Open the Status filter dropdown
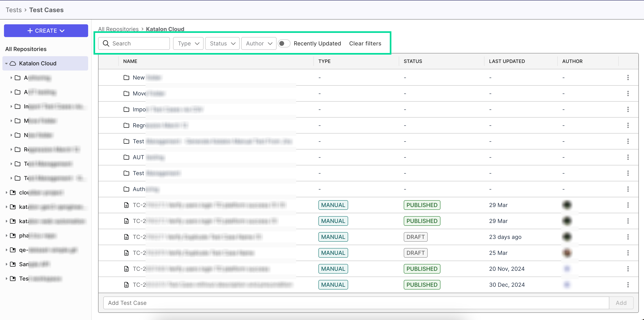644x320 pixels. [222, 43]
